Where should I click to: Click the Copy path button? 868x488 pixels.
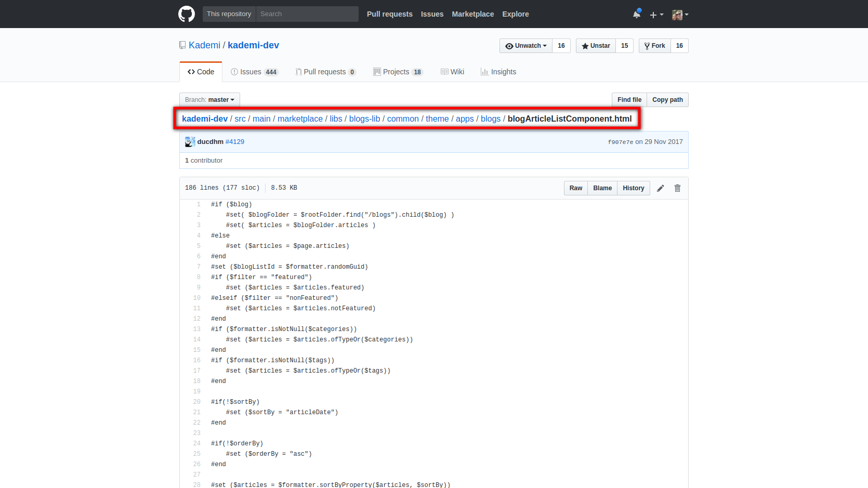667,100
